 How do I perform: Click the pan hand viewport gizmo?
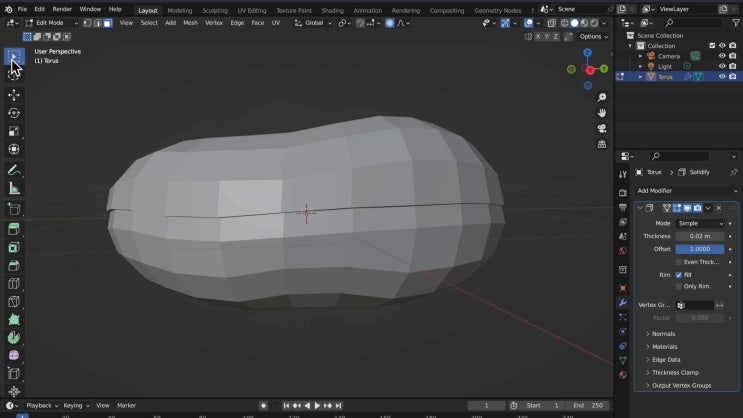coord(602,113)
